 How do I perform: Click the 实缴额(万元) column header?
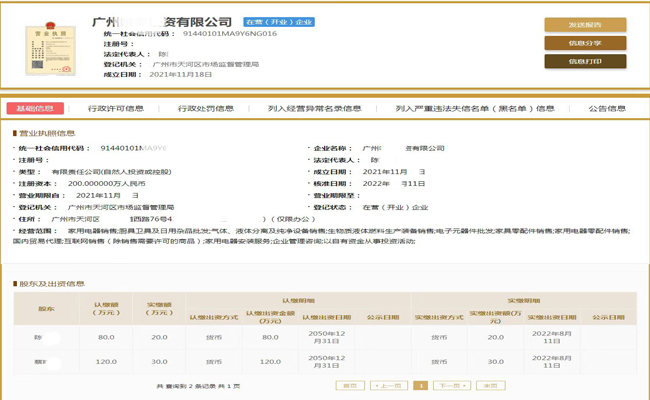tap(159, 309)
